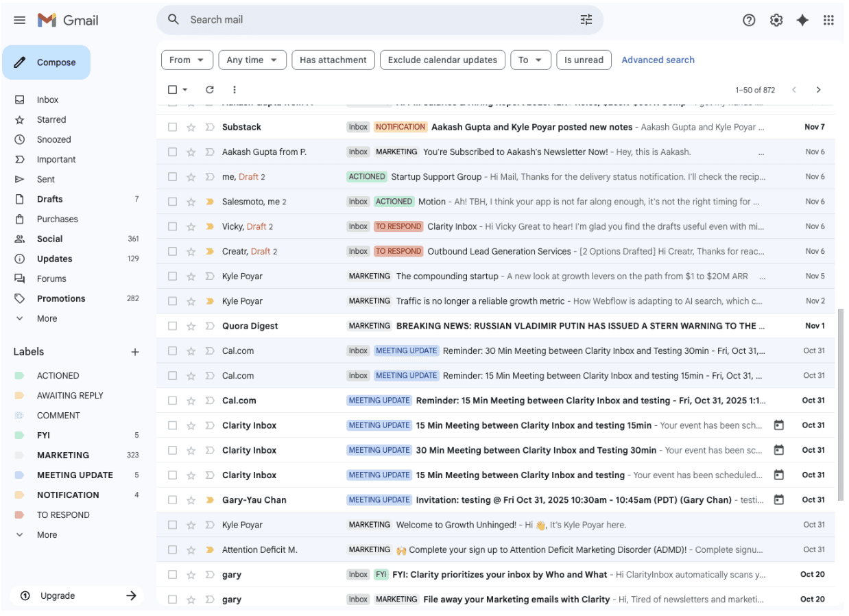The image size is (849, 616).
Task: Click the Refresh icon above the mail list
Action: [210, 89]
